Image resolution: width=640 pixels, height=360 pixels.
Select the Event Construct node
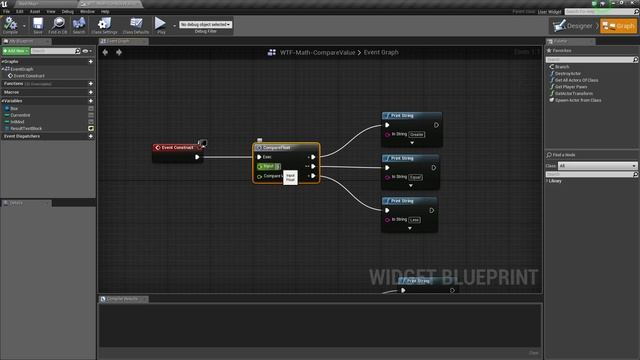pyautogui.click(x=178, y=147)
